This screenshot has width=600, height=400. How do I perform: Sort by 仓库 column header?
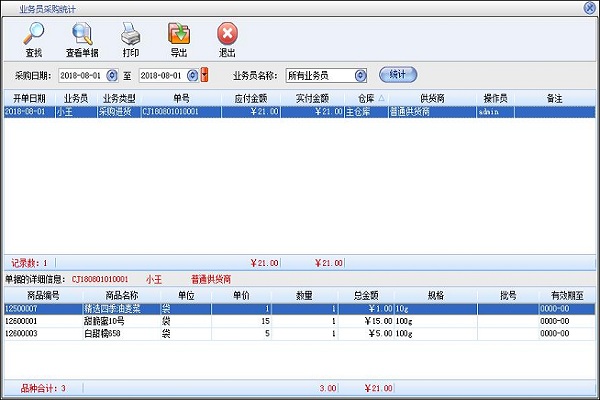coord(364,99)
